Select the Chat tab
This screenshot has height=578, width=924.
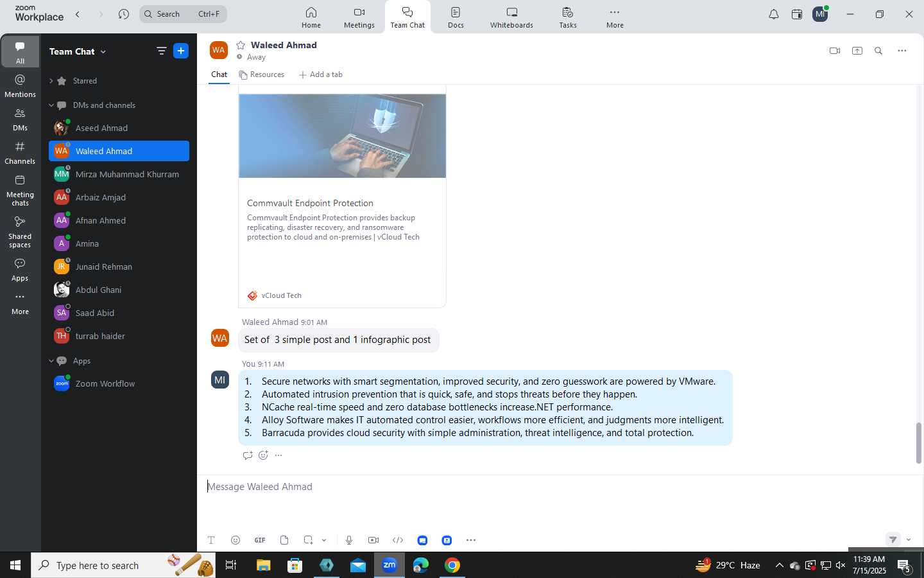[x=219, y=74]
